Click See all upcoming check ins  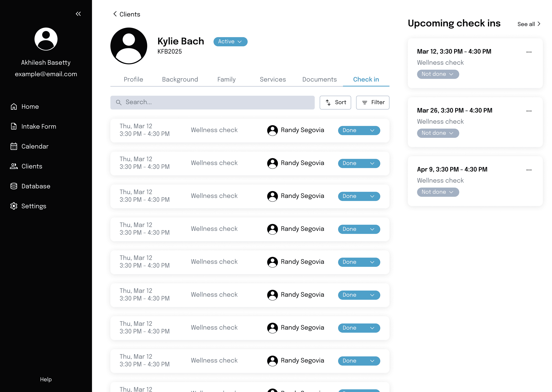pos(529,24)
